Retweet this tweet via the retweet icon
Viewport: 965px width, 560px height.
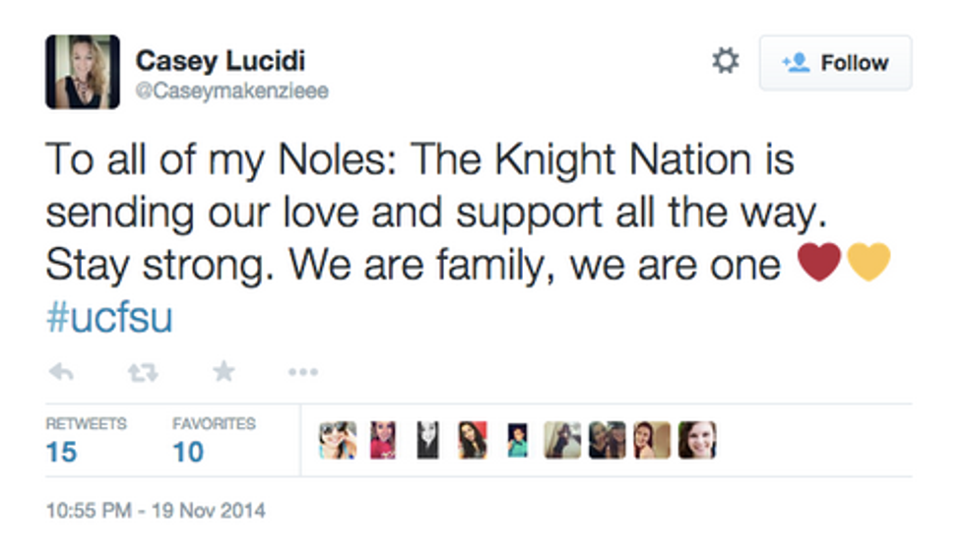pyautogui.click(x=143, y=372)
